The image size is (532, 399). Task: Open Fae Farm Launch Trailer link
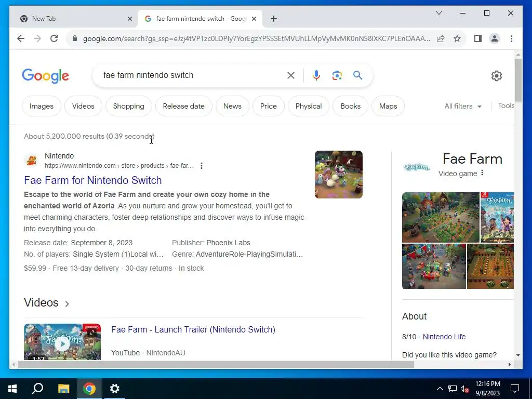pos(193,329)
